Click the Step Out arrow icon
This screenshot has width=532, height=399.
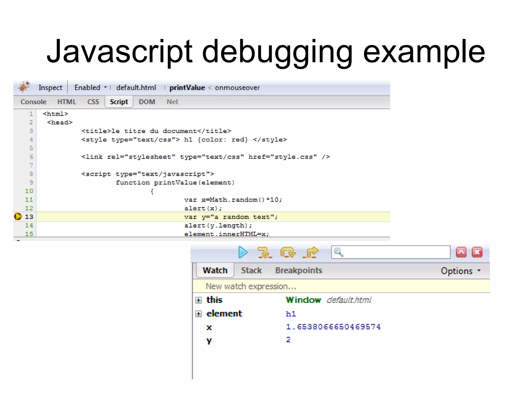point(310,252)
